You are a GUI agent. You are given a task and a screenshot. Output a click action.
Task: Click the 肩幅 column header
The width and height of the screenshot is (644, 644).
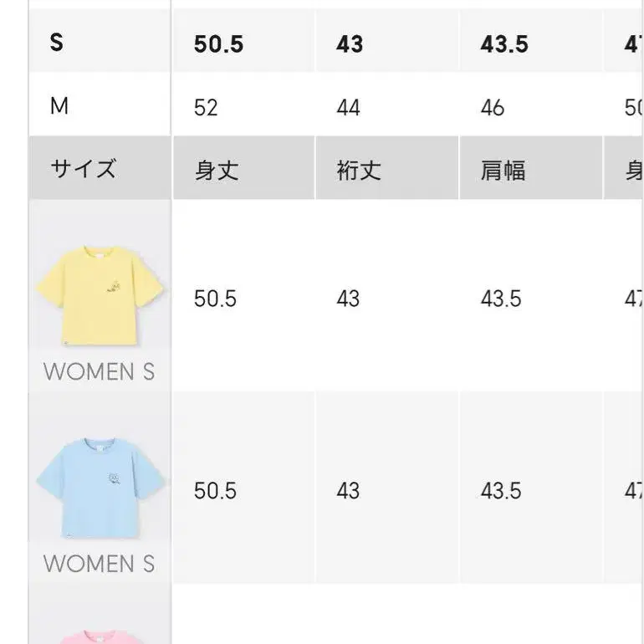click(x=503, y=171)
